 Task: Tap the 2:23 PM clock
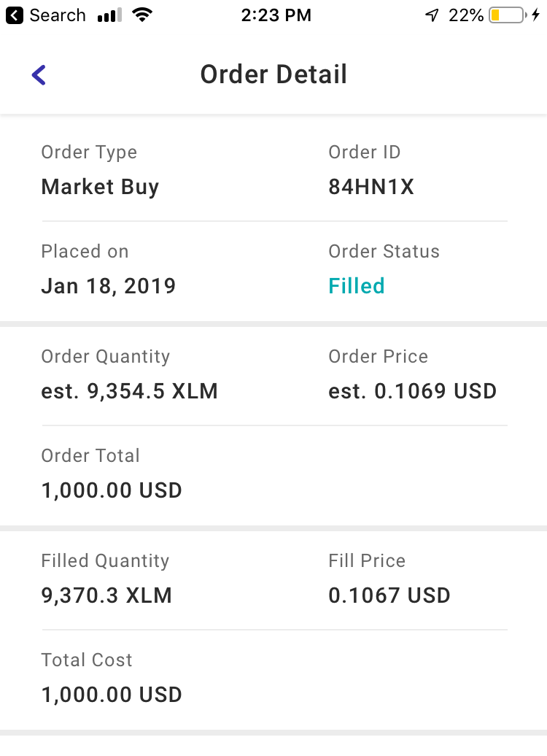tap(276, 15)
